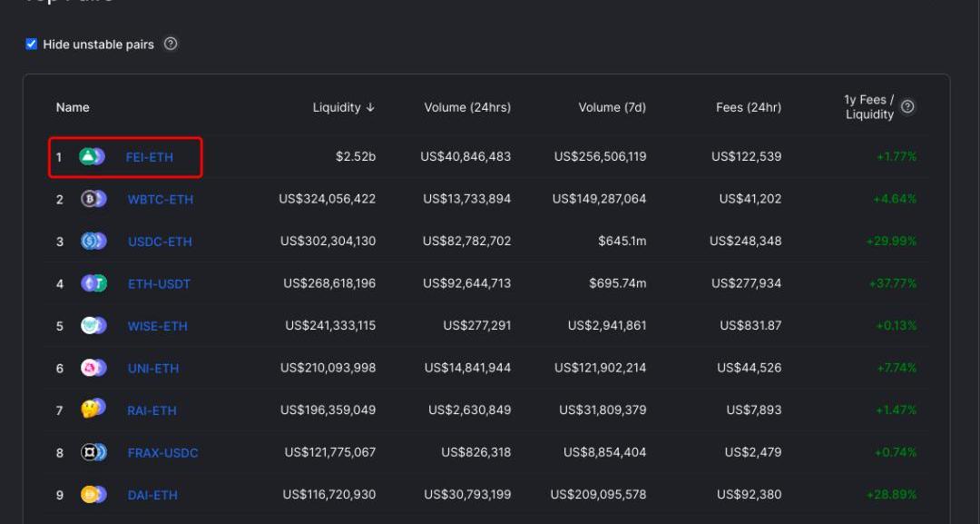980x524 pixels.
Task: Click the ETH-USDT pair token icon
Action: click(x=93, y=283)
